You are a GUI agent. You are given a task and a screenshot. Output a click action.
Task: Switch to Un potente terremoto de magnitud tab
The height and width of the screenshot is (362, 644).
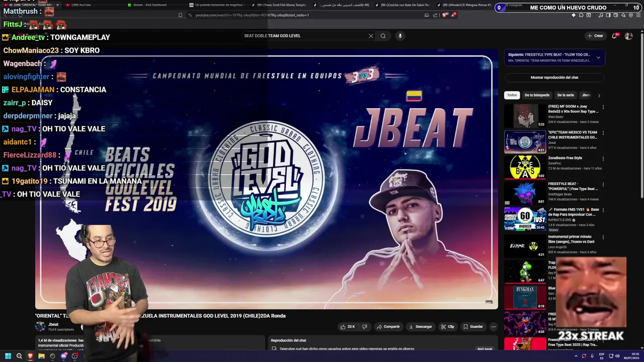(x=216, y=5)
